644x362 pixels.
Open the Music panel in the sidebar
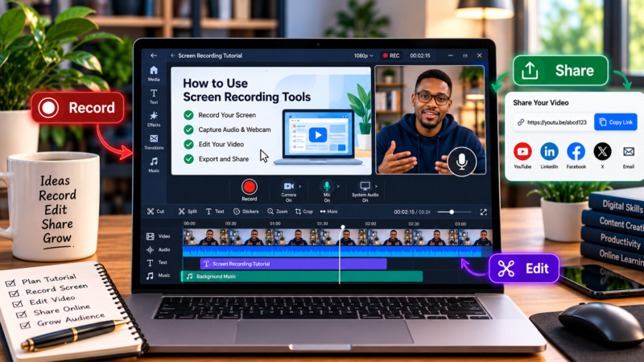(x=154, y=165)
